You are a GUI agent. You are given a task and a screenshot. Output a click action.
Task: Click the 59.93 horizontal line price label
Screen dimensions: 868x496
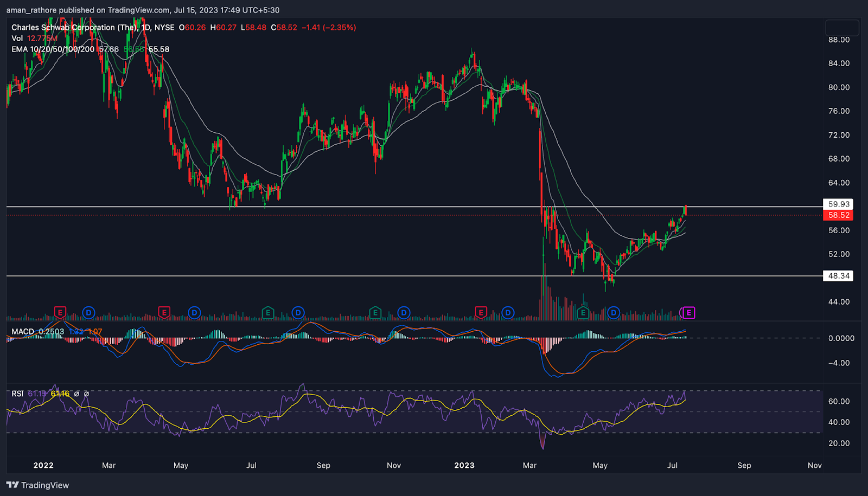click(x=838, y=204)
